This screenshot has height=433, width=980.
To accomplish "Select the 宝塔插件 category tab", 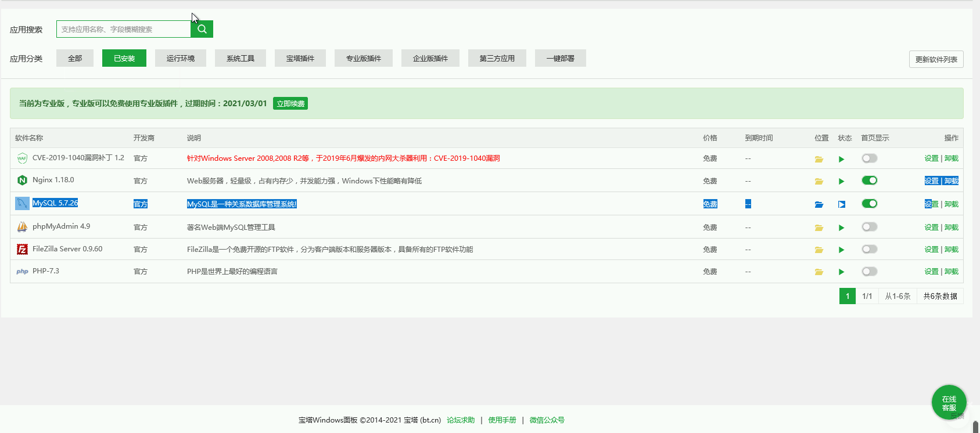I will pyautogui.click(x=300, y=58).
